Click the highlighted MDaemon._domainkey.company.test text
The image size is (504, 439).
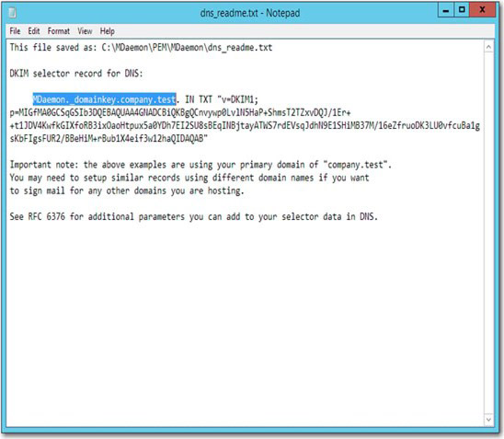pos(105,99)
